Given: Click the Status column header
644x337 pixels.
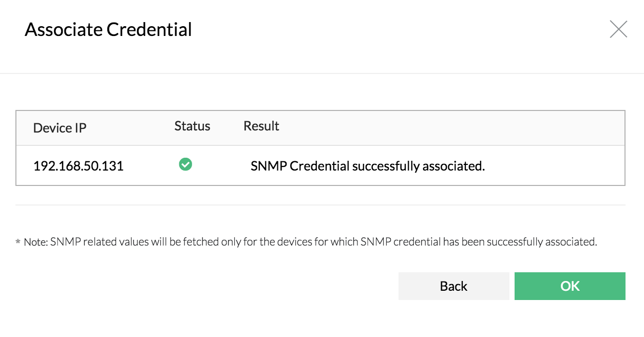Looking at the screenshot, I should (x=192, y=126).
